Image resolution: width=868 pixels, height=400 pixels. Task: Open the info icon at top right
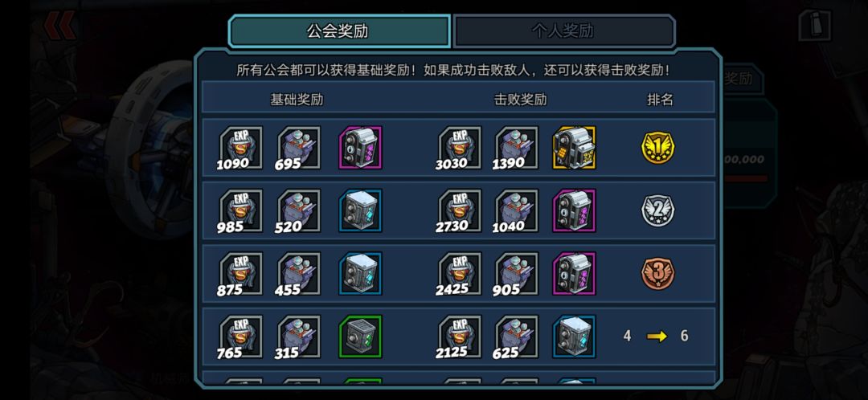815,26
